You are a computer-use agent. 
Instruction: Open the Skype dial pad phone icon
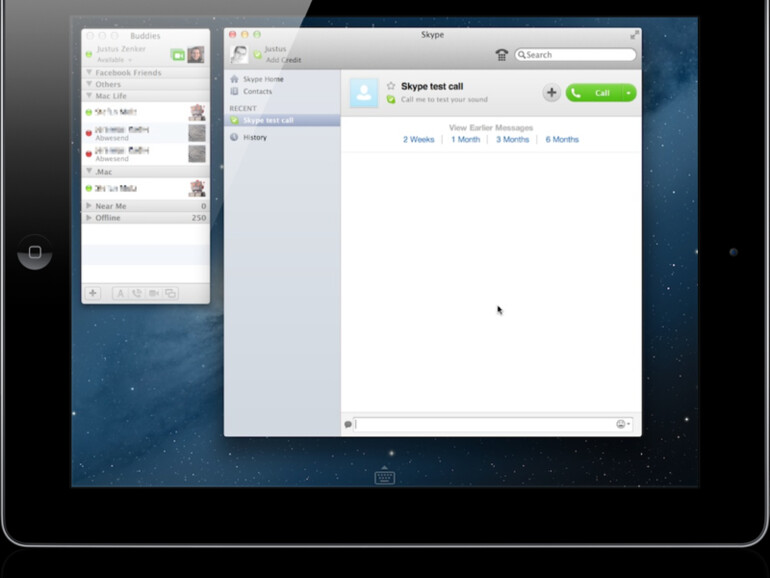tap(502, 55)
